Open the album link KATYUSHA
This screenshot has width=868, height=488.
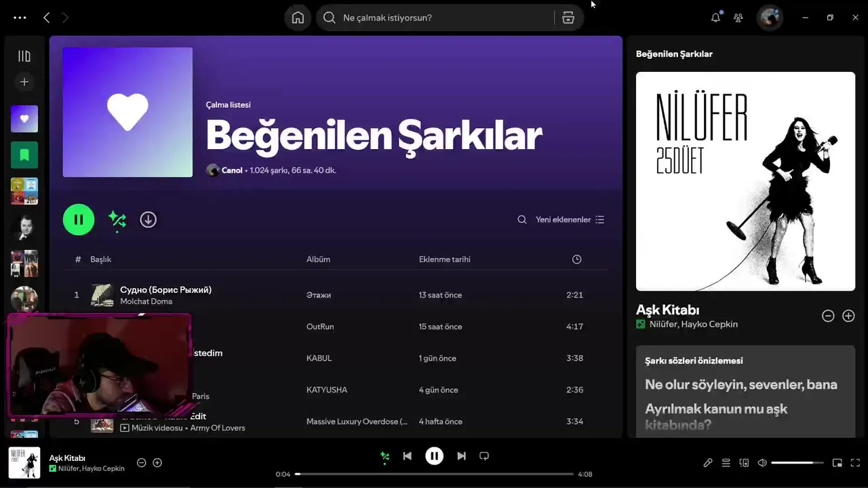327,390
